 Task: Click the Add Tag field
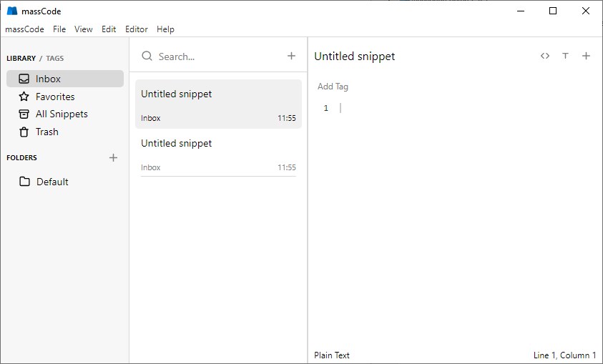[x=333, y=87]
